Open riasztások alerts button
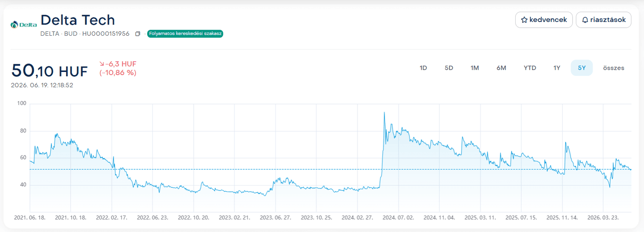The width and height of the screenshot is (644, 232). pyautogui.click(x=603, y=20)
